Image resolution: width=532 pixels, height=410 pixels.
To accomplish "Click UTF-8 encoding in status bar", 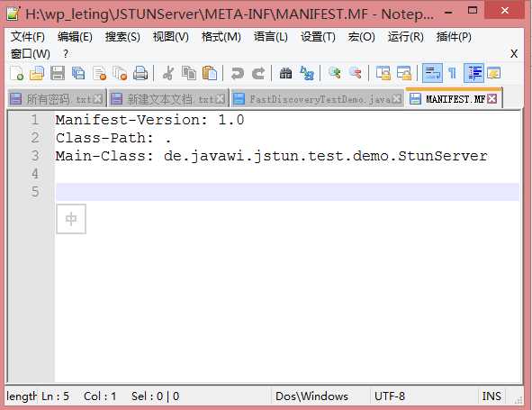I will (x=390, y=396).
